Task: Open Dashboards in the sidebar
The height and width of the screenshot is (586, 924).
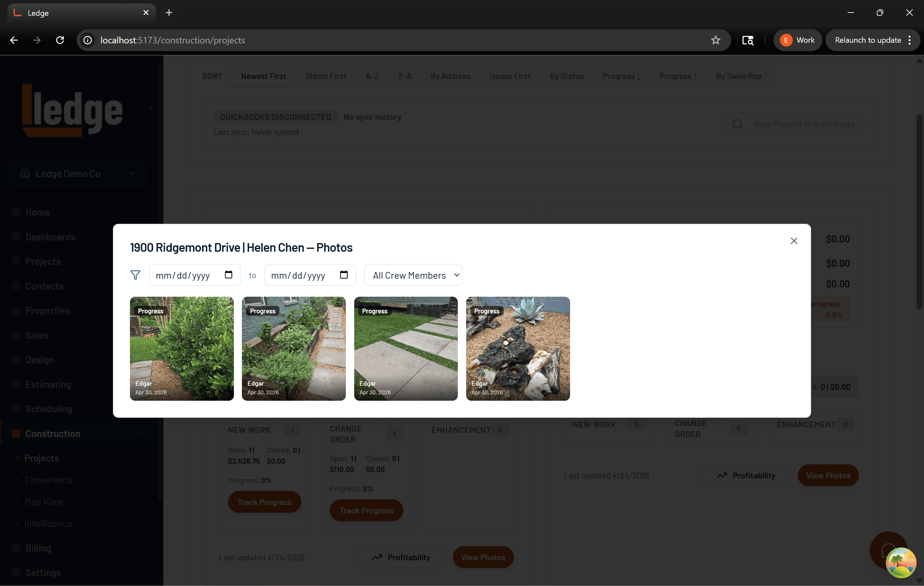Action: pos(50,237)
